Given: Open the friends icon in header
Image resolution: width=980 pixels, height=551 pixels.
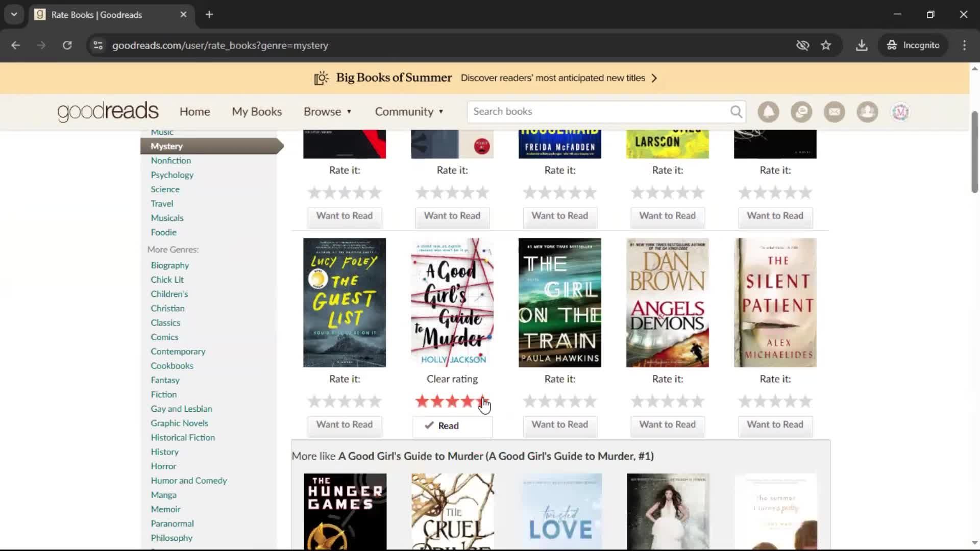Looking at the screenshot, I should (x=867, y=112).
